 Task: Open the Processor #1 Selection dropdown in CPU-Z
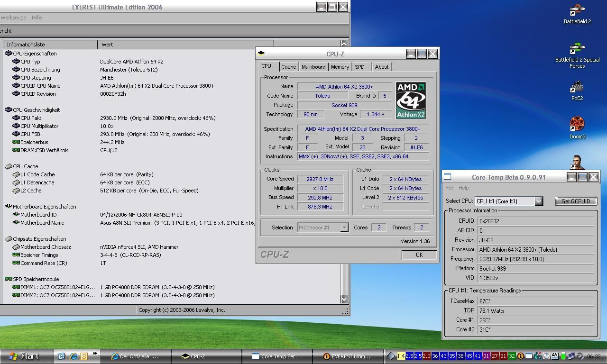point(344,227)
